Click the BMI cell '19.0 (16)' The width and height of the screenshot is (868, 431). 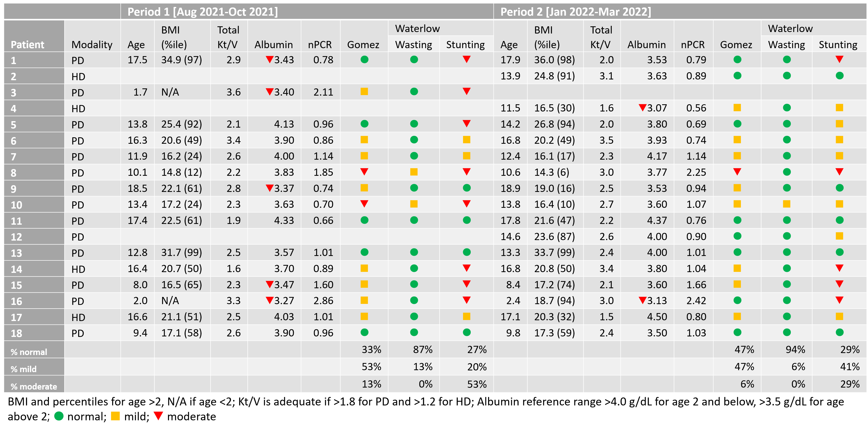(554, 188)
